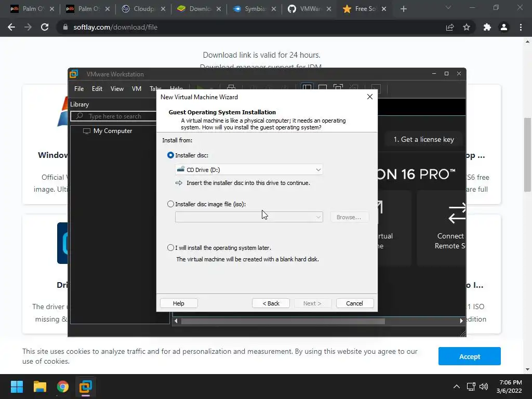
Task: Click the Free So tab with star icon
Action: [364, 9]
